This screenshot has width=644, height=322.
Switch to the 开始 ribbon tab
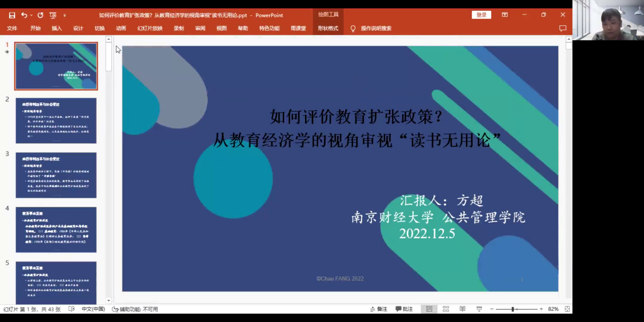click(x=36, y=28)
